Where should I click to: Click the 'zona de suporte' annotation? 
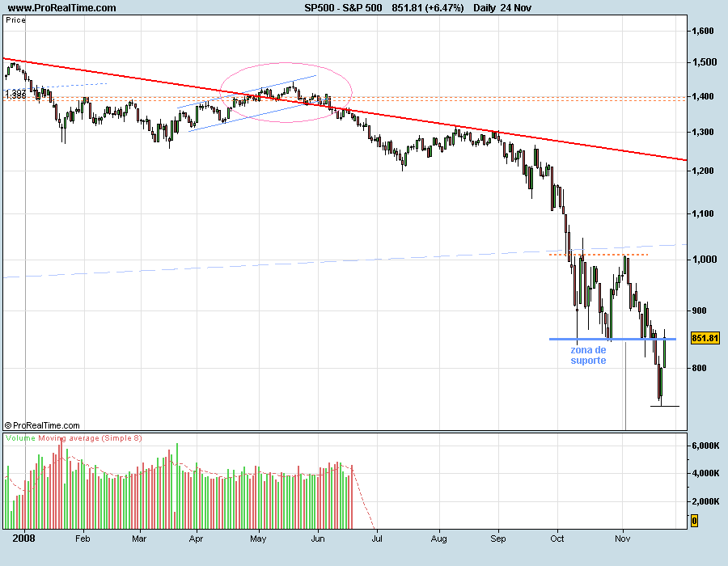[x=588, y=356]
